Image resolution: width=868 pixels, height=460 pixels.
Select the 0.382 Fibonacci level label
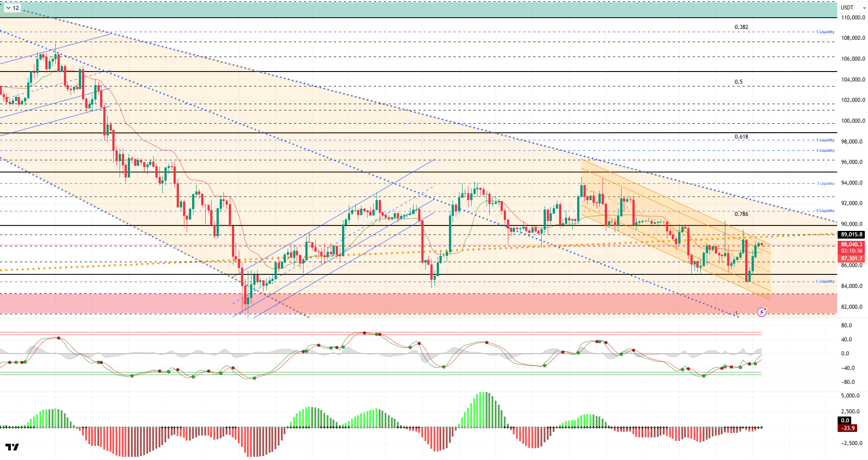click(741, 27)
